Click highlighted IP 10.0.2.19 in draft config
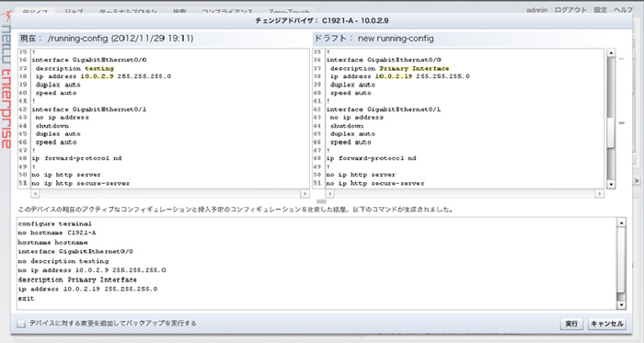Viewport: 644px width, 343px height. tap(394, 76)
